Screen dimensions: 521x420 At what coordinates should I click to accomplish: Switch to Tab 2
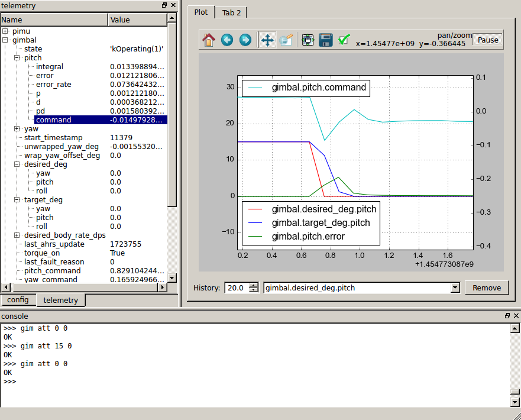231,13
